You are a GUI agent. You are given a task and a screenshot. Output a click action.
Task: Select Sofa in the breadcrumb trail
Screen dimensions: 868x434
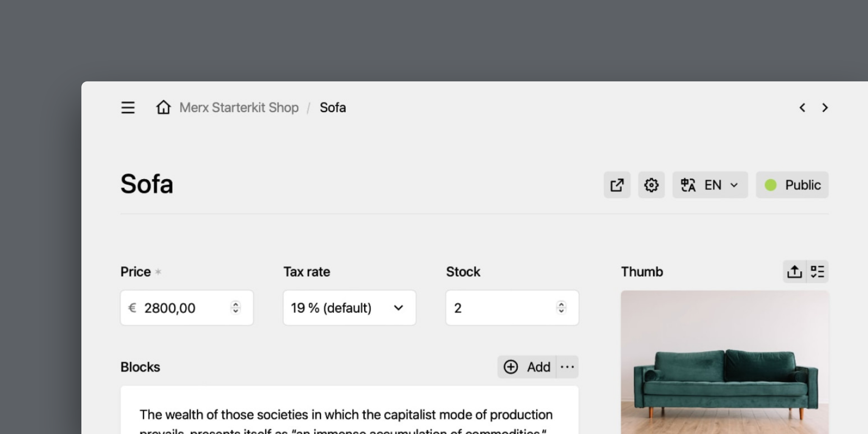tap(333, 108)
